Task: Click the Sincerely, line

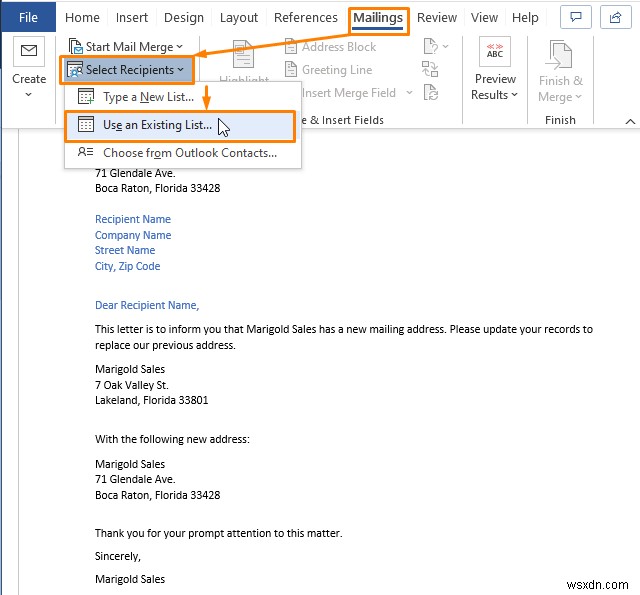Action: (x=118, y=556)
